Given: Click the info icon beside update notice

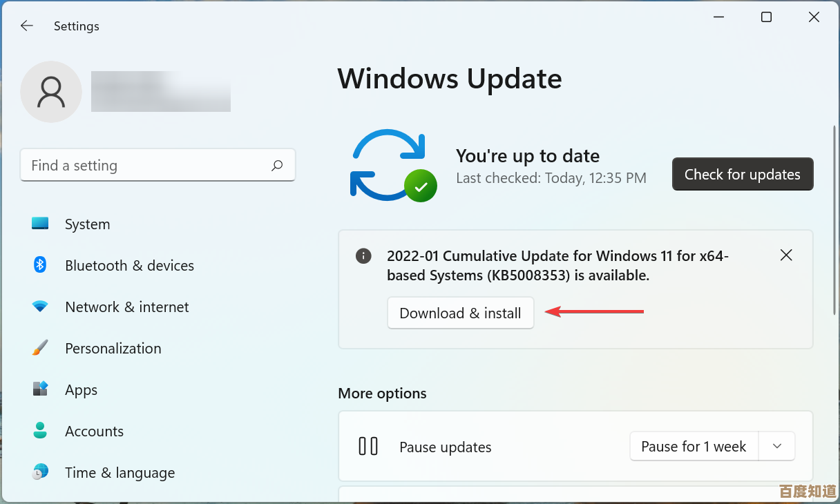Looking at the screenshot, I should 363,256.
